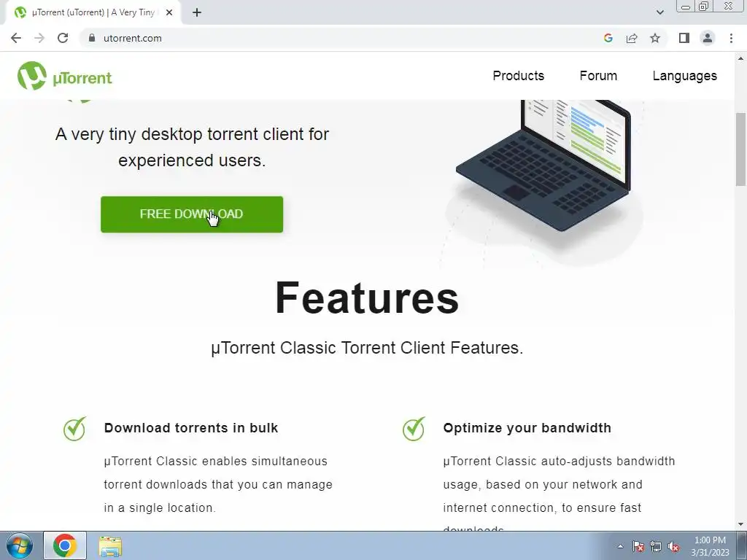Screen dimensions: 747x560
Task: Open Chrome three-dot menu
Action: tap(731, 38)
